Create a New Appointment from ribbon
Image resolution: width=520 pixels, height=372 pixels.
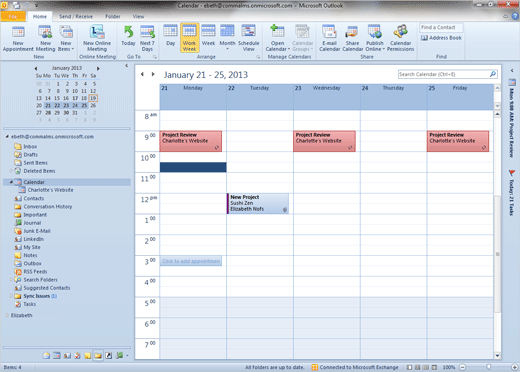[18, 39]
